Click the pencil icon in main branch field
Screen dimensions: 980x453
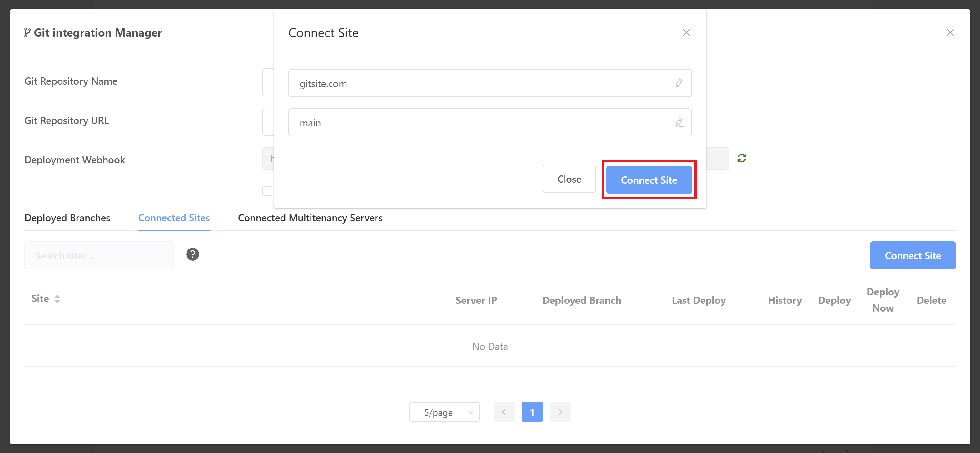(679, 122)
